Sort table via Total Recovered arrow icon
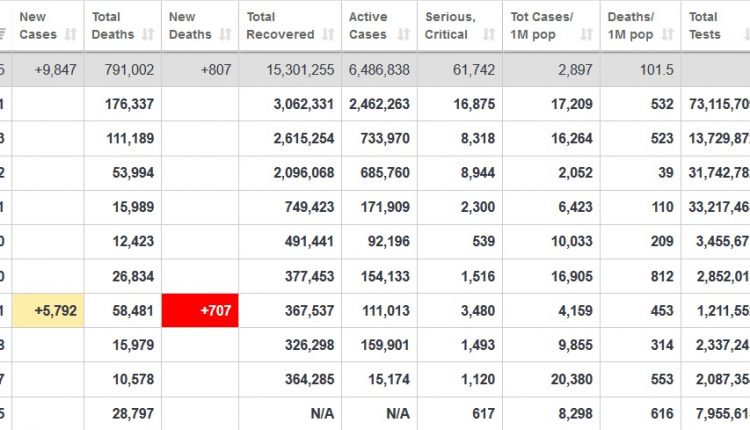The width and height of the screenshot is (750, 430). (326, 34)
